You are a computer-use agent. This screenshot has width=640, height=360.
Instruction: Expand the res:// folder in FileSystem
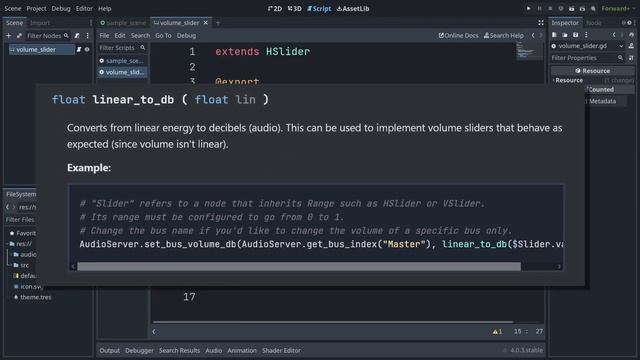(x=8, y=244)
